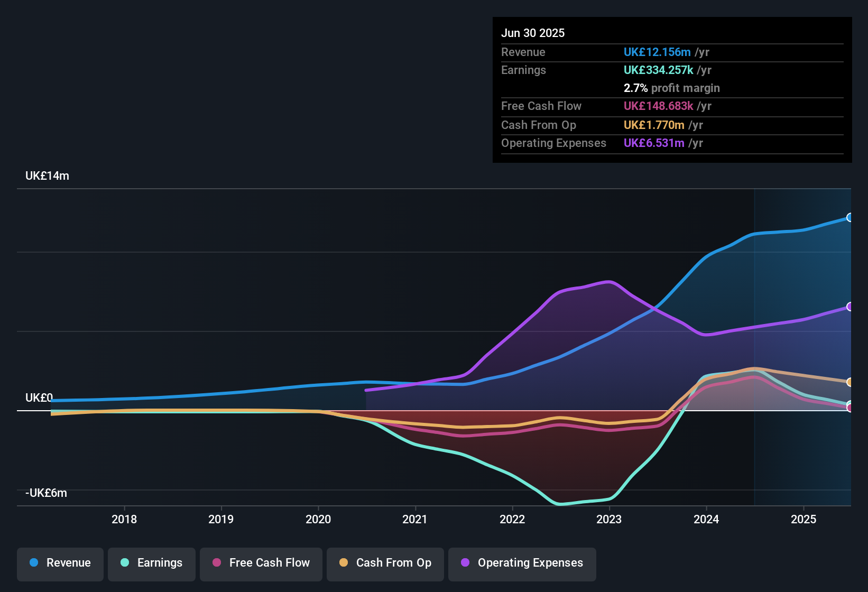This screenshot has height=592, width=868.
Task: Open the UK£12.156m Revenue value
Action: (657, 52)
